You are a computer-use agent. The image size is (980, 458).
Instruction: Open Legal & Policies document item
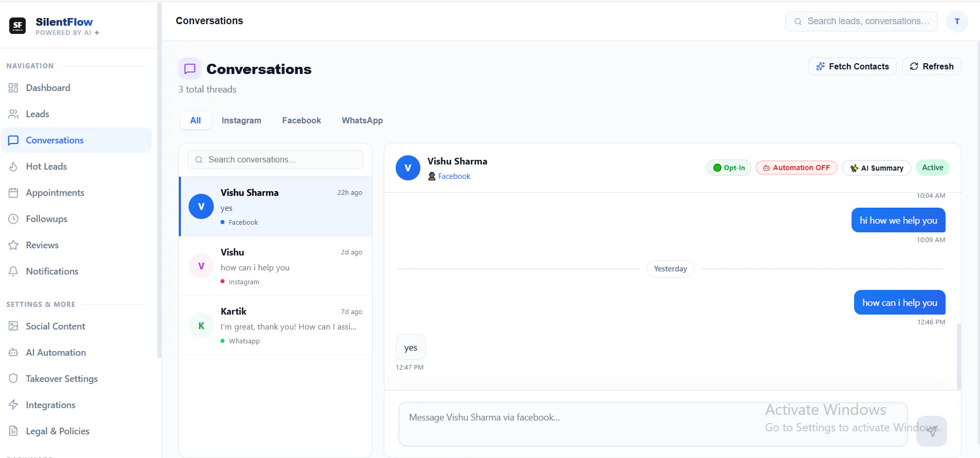pos(76,431)
